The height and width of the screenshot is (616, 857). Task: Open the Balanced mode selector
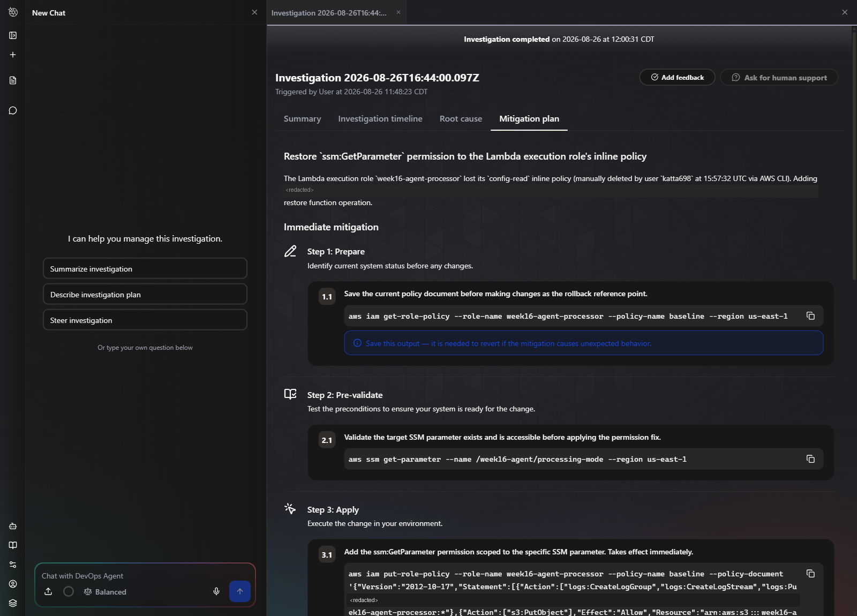105,591
